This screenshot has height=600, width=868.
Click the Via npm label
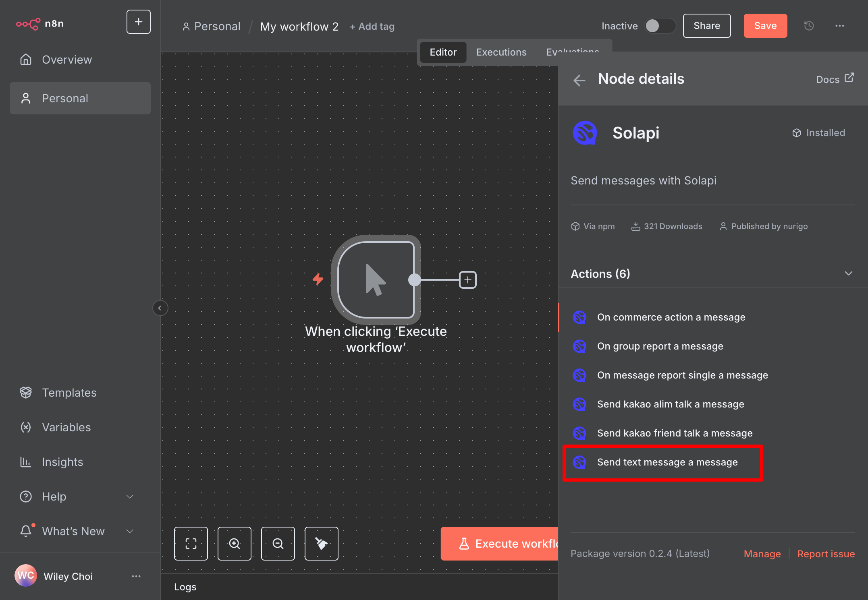[593, 226]
